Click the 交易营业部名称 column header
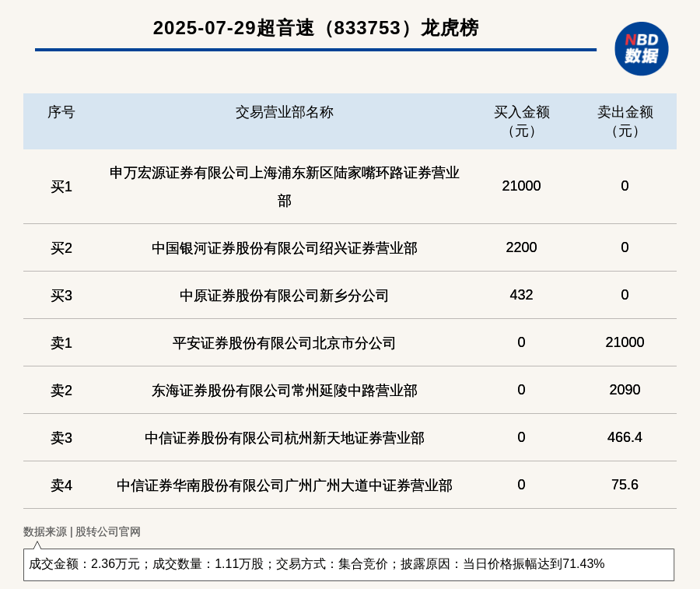The width and height of the screenshot is (700, 589). point(285,112)
